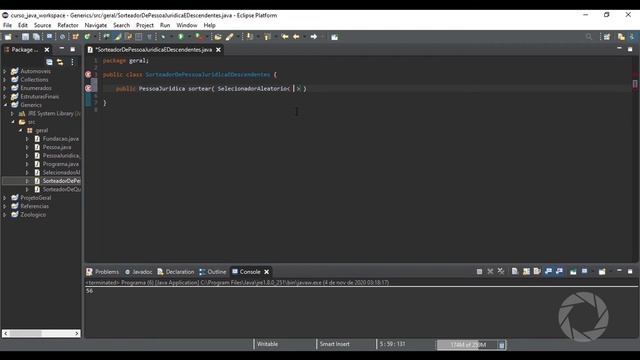The width and height of the screenshot is (640, 360).
Task: Select Pessoa.java in Package Explorer
Action: [x=57, y=147]
